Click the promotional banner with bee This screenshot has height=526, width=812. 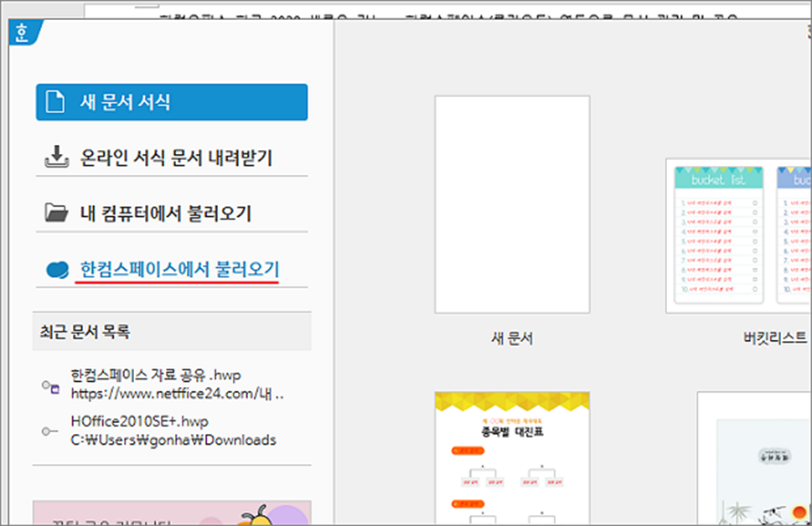coord(172,513)
